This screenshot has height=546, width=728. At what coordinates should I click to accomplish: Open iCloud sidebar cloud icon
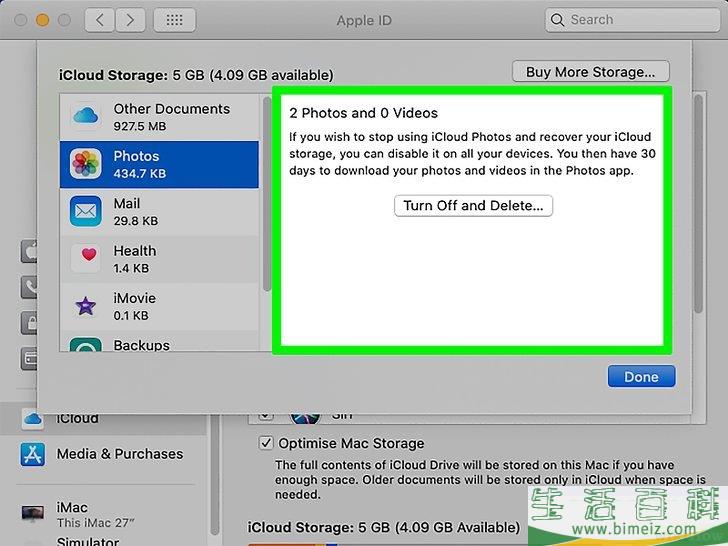coord(33,419)
